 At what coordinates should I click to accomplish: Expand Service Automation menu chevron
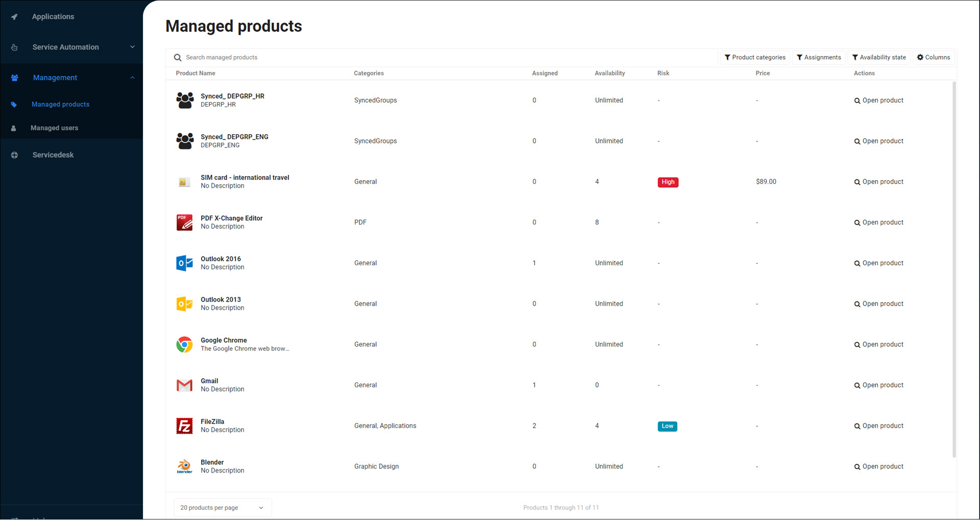132,47
